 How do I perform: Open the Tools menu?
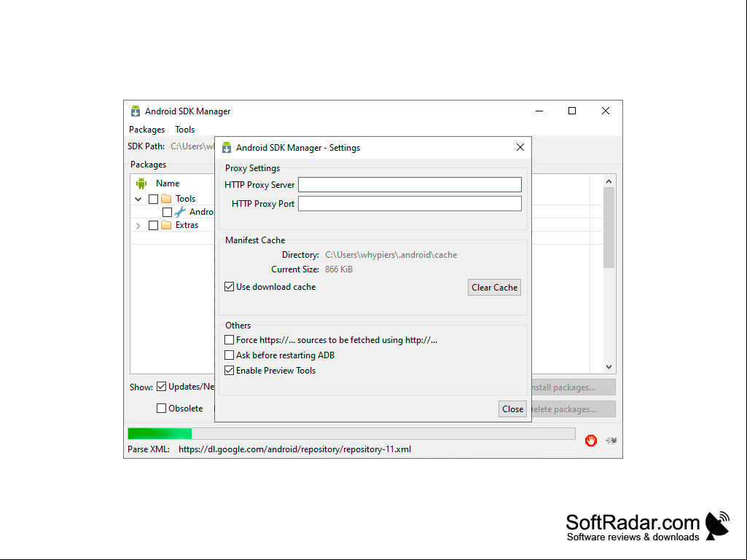(185, 130)
